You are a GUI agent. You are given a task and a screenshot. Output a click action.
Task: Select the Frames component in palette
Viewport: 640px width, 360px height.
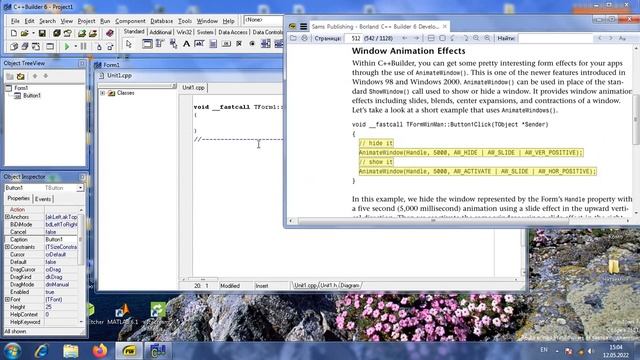coord(147,44)
